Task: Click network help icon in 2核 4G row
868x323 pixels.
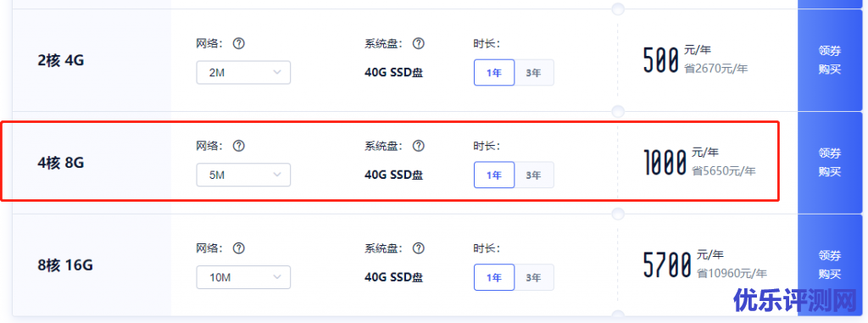Action: [x=238, y=43]
